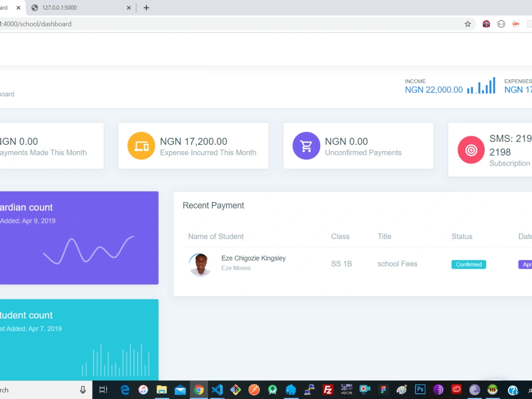Viewport: 532px width, 399px height.
Task: Open Eze Chigozie Kingsley student name
Action: coord(253,258)
